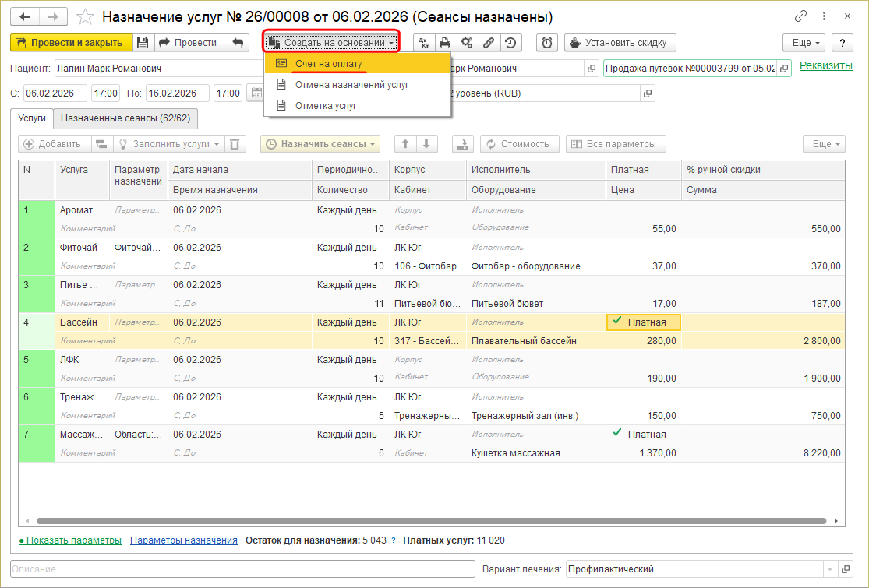
Task: Click the print icon in toolbar
Action: [444, 43]
